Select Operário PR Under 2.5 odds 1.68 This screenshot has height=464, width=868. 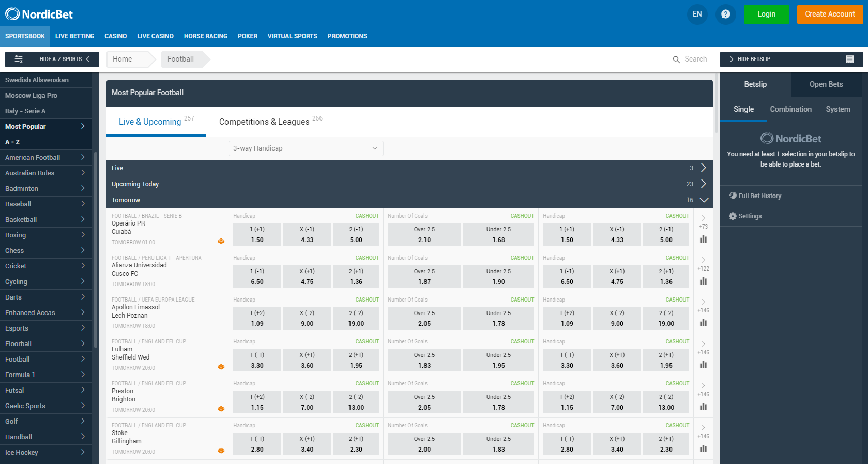click(x=498, y=234)
